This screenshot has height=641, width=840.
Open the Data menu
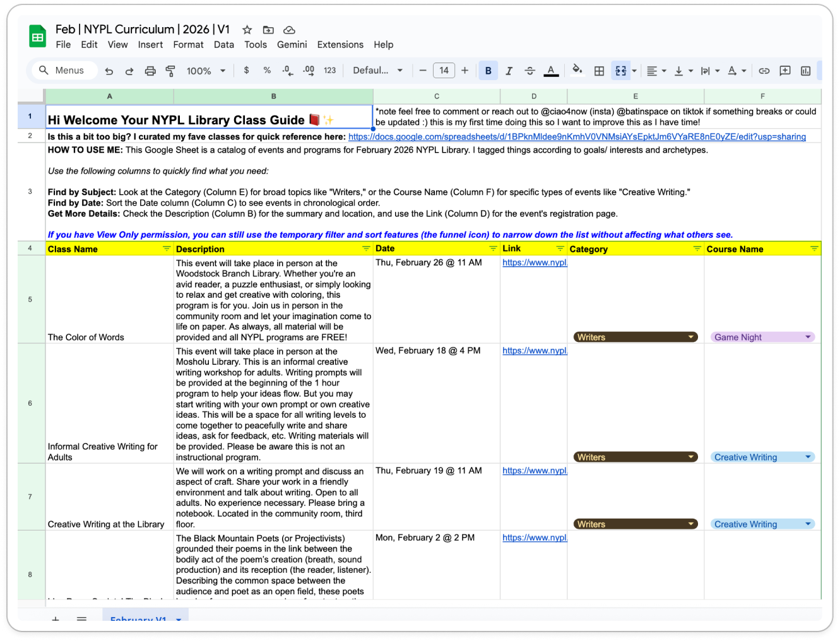click(224, 45)
